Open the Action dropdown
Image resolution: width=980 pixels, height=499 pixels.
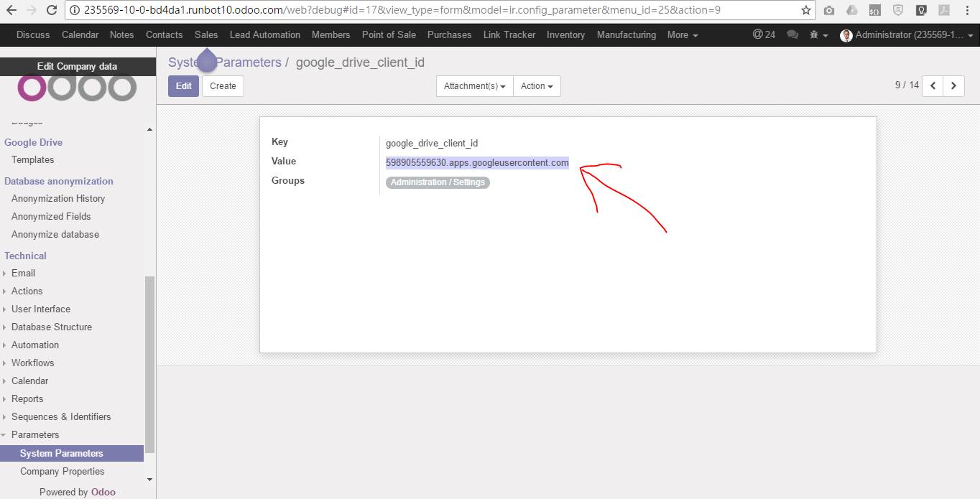pyautogui.click(x=537, y=85)
